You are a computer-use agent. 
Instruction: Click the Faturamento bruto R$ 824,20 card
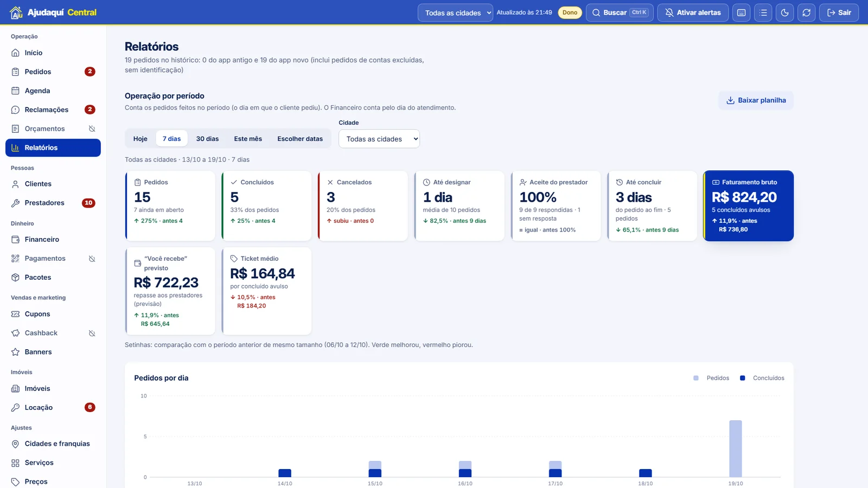[x=749, y=206]
